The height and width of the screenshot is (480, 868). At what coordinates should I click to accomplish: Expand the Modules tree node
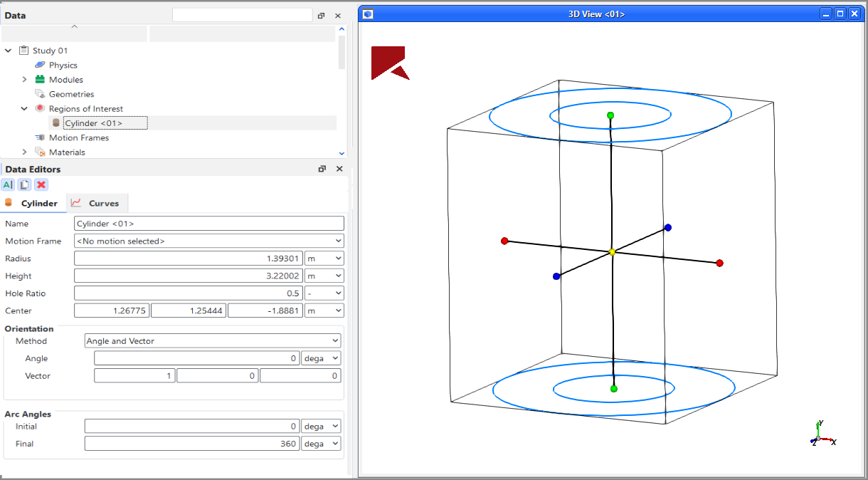[x=24, y=79]
